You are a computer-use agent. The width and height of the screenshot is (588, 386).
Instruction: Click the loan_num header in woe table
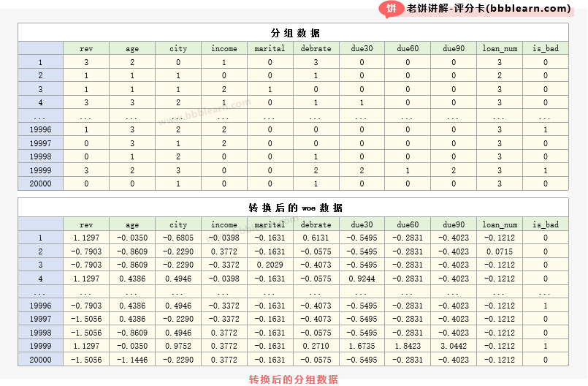[500, 224]
